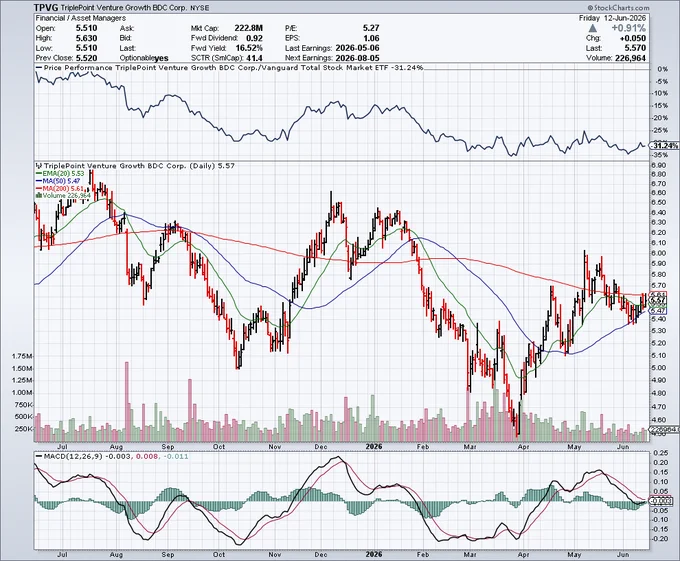Select the +0.91% percent change

pyautogui.click(x=628, y=28)
